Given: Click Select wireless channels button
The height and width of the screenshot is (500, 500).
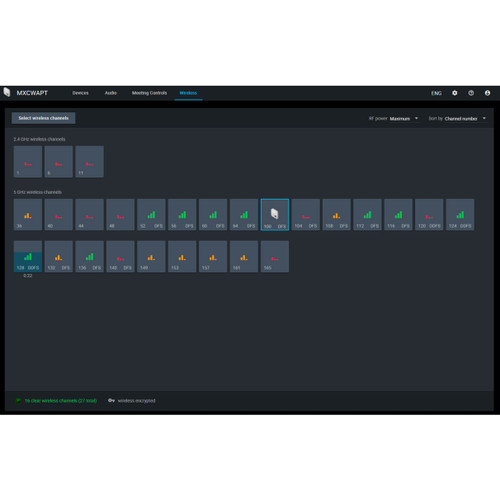Looking at the screenshot, I should [x=43, y=118].
